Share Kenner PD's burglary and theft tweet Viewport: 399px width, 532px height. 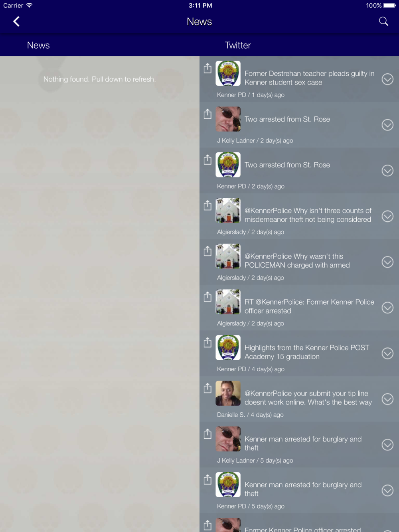[207, 479]
